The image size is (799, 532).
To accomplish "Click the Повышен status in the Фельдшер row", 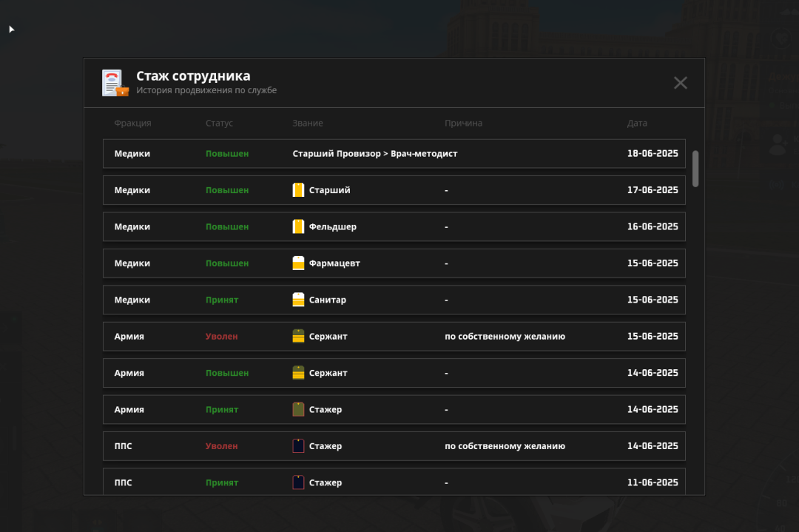I will pyautogui.click(x=227, y=226).
